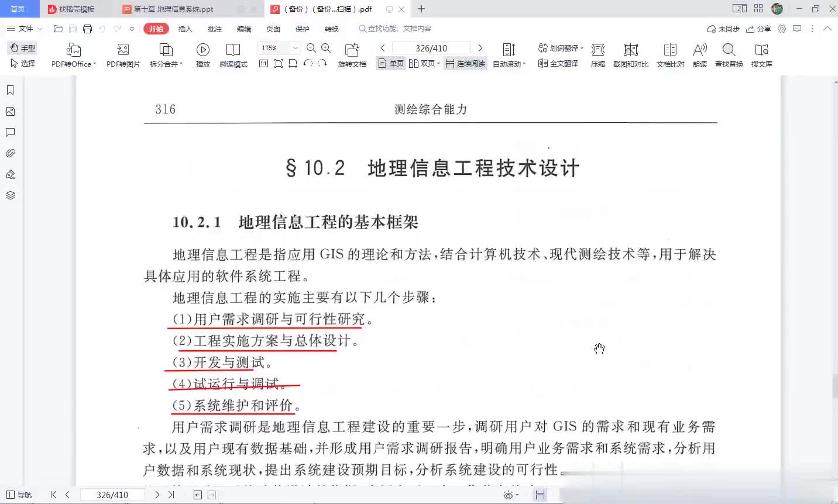Click the 全文翻译 full text translation button
This screenshot has width=838, height=504.
(x=558, y=63)
